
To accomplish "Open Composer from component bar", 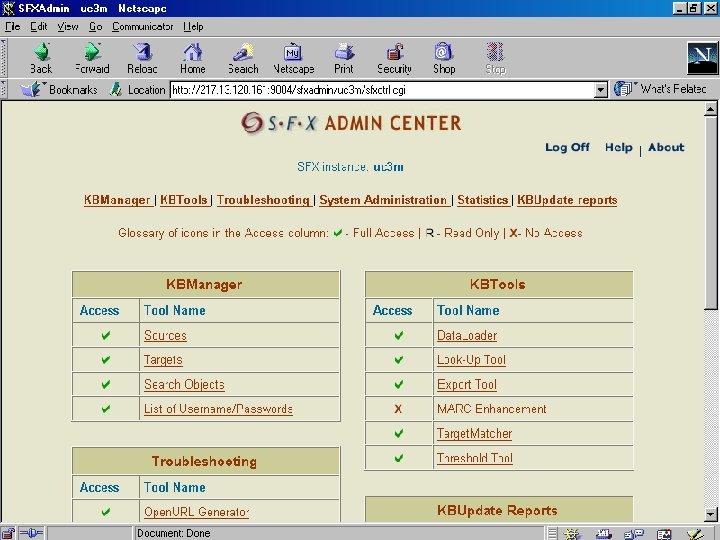I will (695, 534).
